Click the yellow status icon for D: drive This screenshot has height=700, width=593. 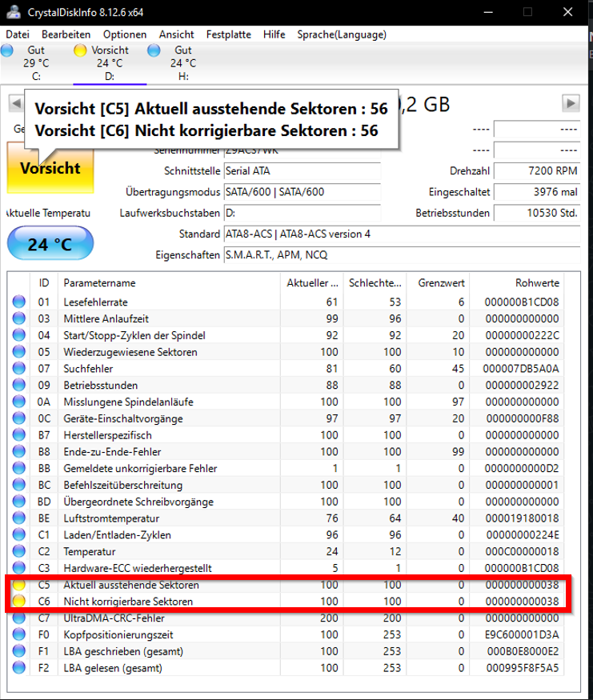(80, 50)
